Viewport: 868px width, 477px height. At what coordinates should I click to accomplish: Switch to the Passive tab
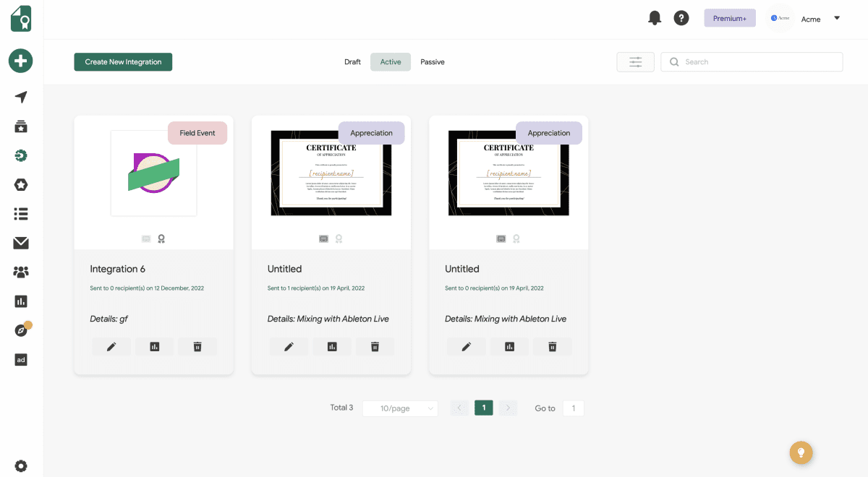point(432,62)
